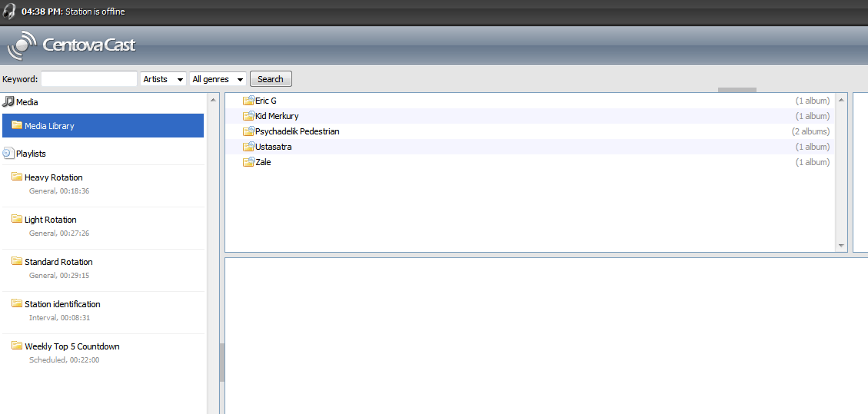
Task: Focus the Keyword input field
Action: pyautogui.click(x=89, y=79)
